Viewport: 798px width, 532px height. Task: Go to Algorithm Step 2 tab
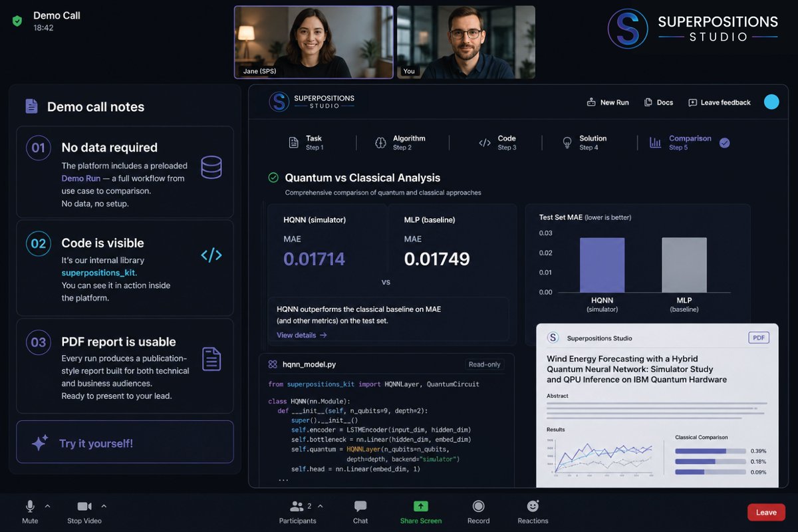400,142
